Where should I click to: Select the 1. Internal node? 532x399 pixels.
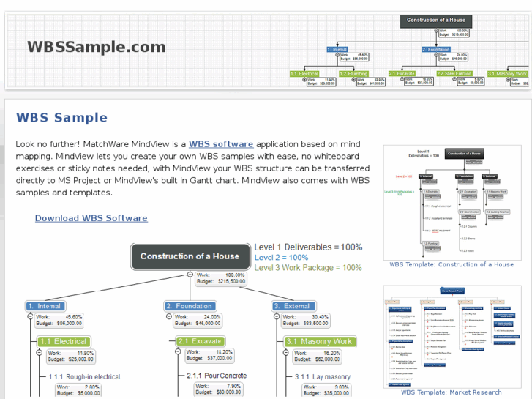click(x=45, y=306)
